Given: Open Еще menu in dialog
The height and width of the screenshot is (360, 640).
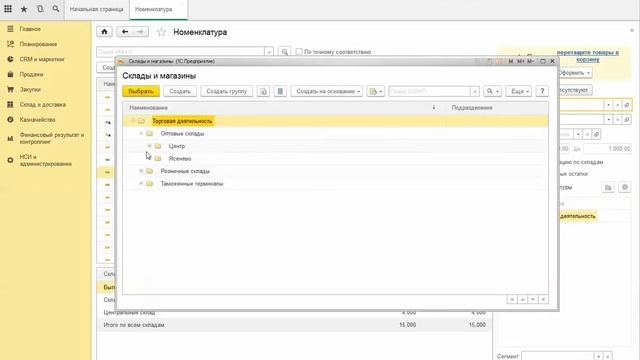Looking at the screenshot, I should (x=519, y=91).
